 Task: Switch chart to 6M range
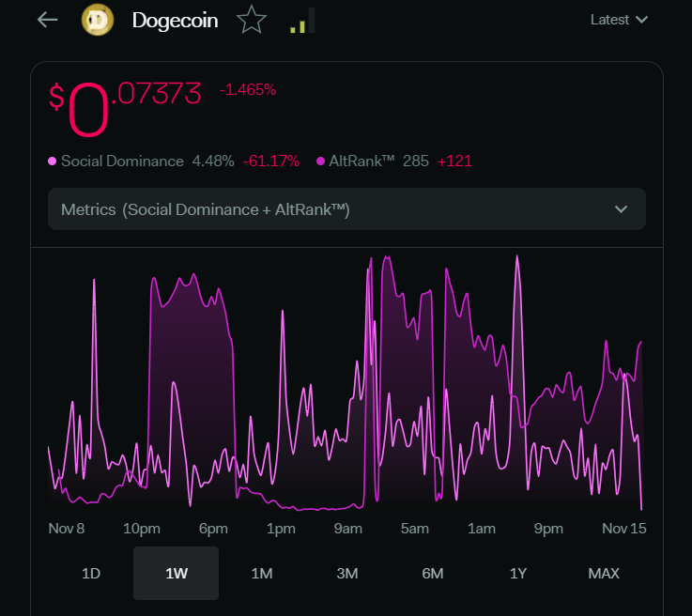tap(433, 573)
